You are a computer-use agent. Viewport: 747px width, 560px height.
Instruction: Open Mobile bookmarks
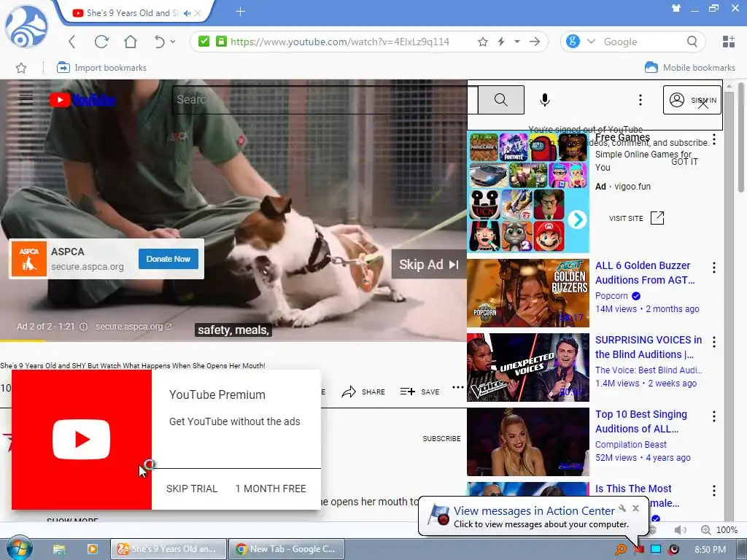point(690,68)
